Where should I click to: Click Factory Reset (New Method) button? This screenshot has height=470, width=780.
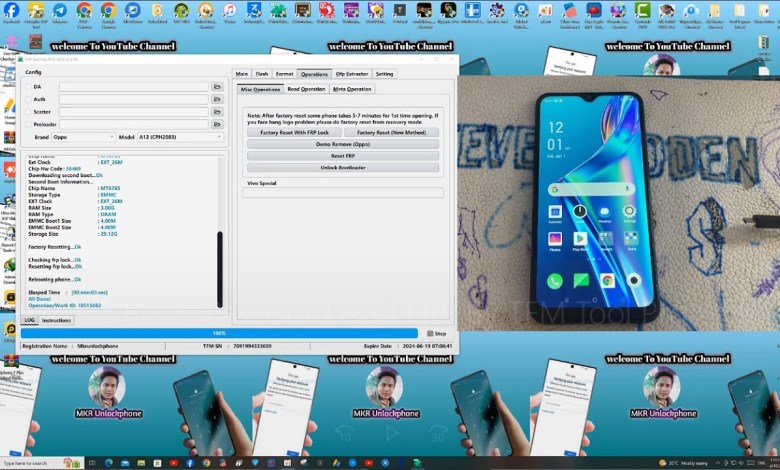coord(391,132)
